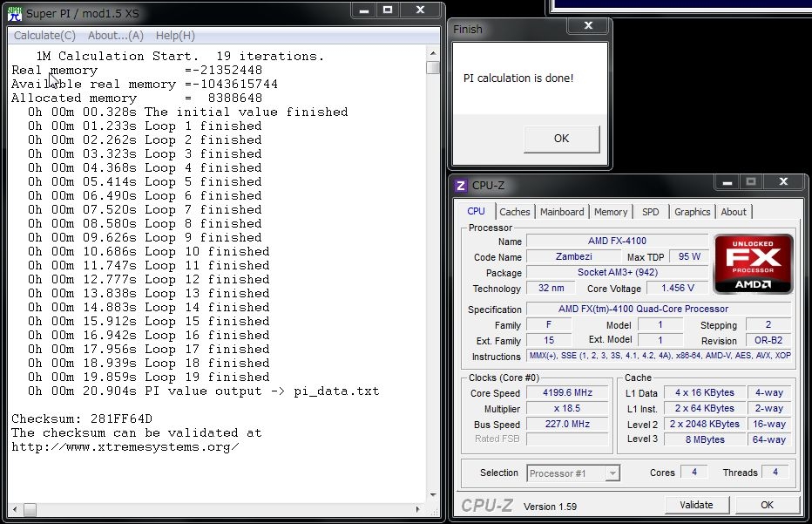Click the Specification field AMD FX(tm)-4100 Quad-Core Processor

659,309
